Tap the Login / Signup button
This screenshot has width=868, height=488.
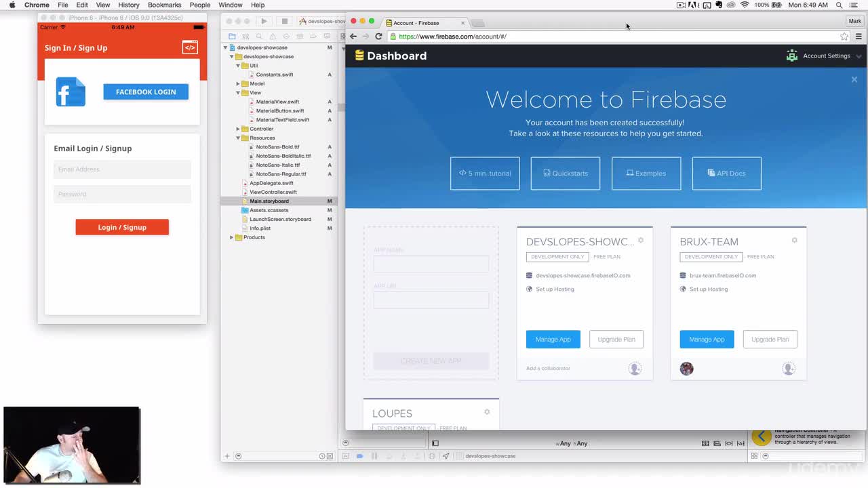point(122,227)
